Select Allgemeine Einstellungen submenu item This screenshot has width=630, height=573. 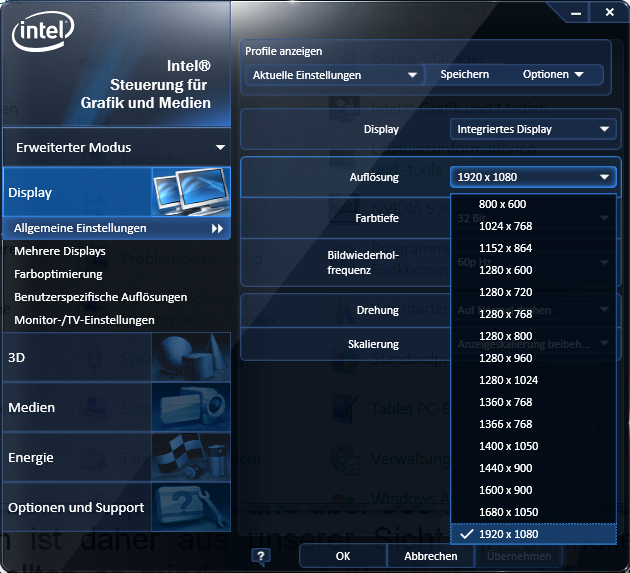click(x=117, y=228)
